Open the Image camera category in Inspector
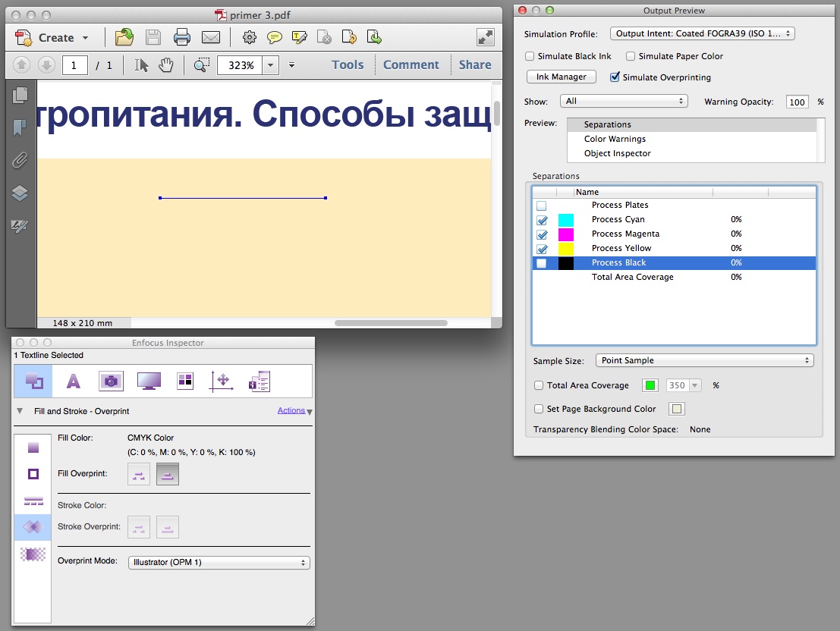This screenshot has height=631, width=840. pos(111,381)
